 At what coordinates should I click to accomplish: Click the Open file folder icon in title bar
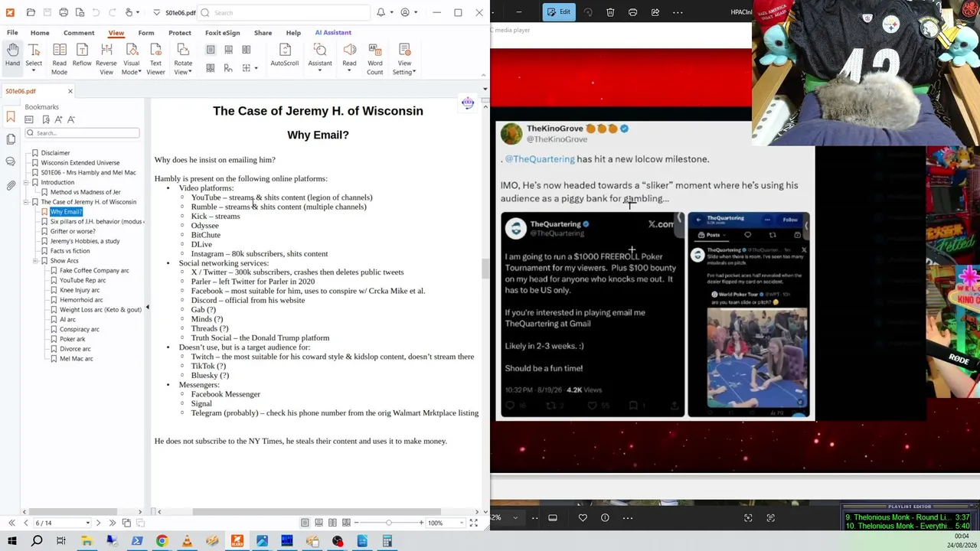tap(31, 12)
